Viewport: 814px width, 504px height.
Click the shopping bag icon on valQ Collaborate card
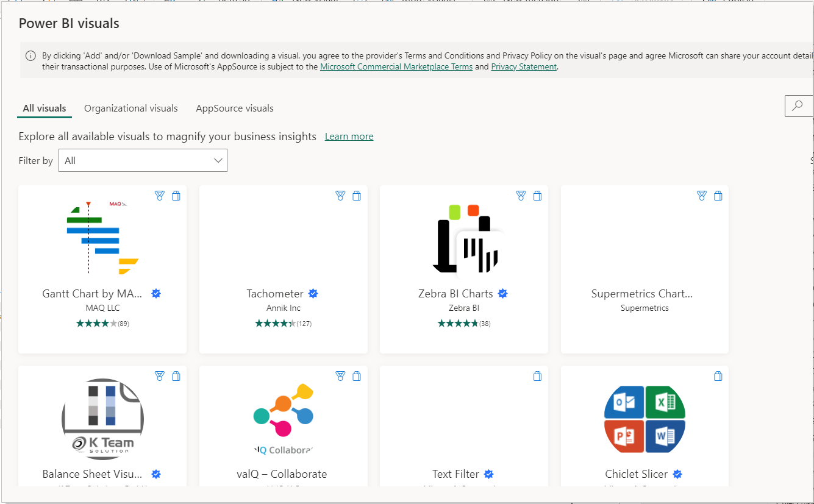[x=357, y=376]
